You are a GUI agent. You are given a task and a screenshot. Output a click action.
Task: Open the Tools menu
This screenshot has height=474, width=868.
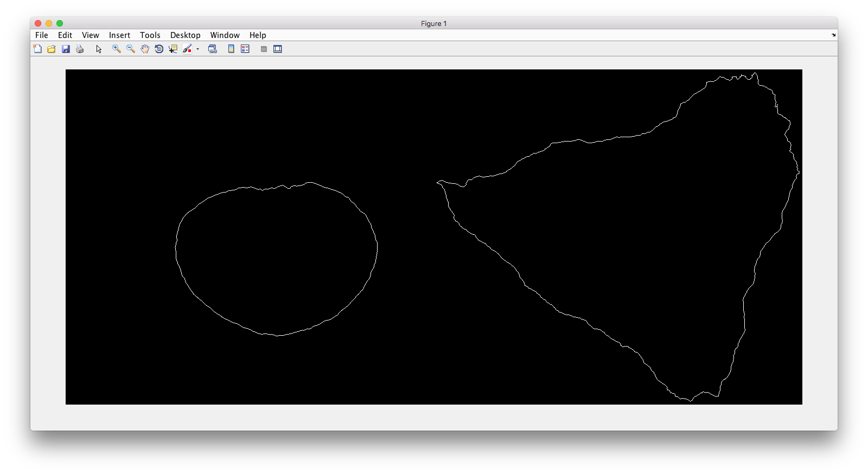[150, 35]
